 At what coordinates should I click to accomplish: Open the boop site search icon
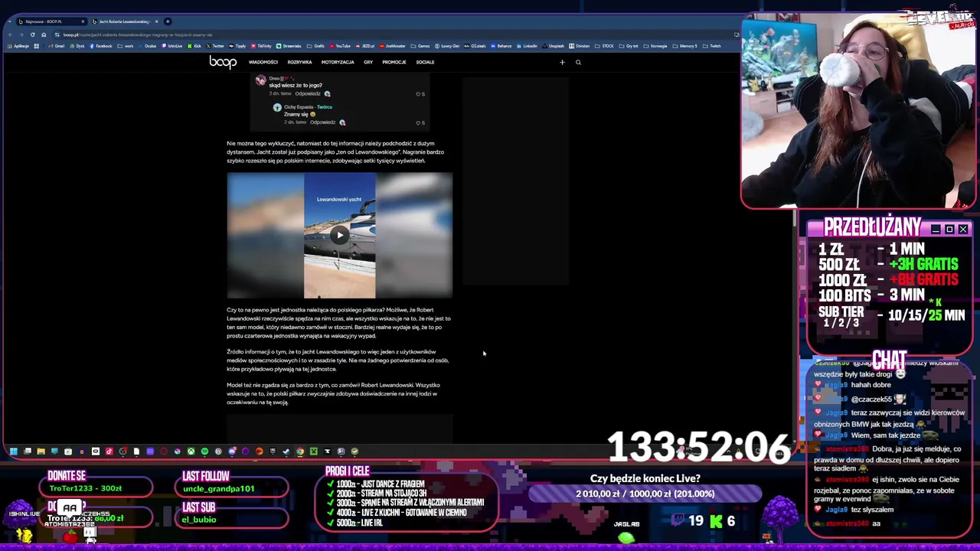(578, 62)
